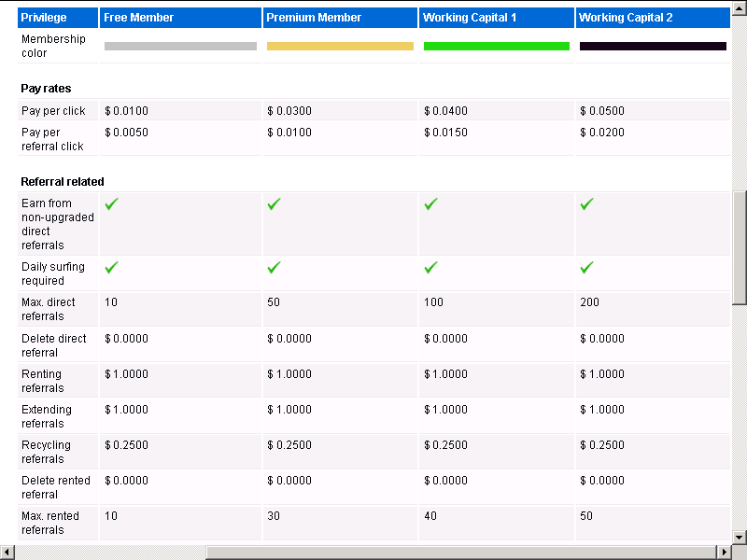The image size is (747, 560).
Task: Click Working Capital 2 checkmark for Daily surfing required
Action: click(x=587, y=267)
